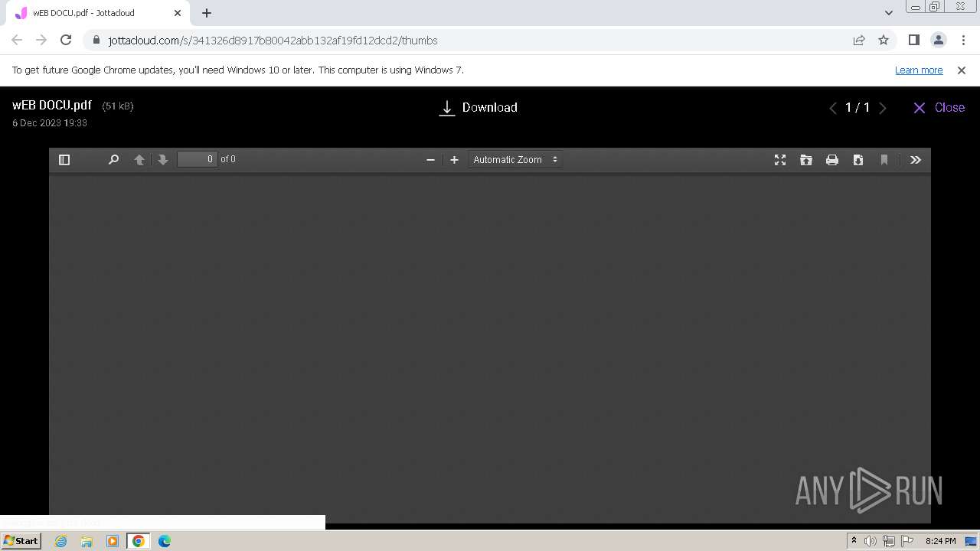Click the current view bookmark icon
Image resolution: width=980 pixels, height=551 pixels.
tap(884, 159)
